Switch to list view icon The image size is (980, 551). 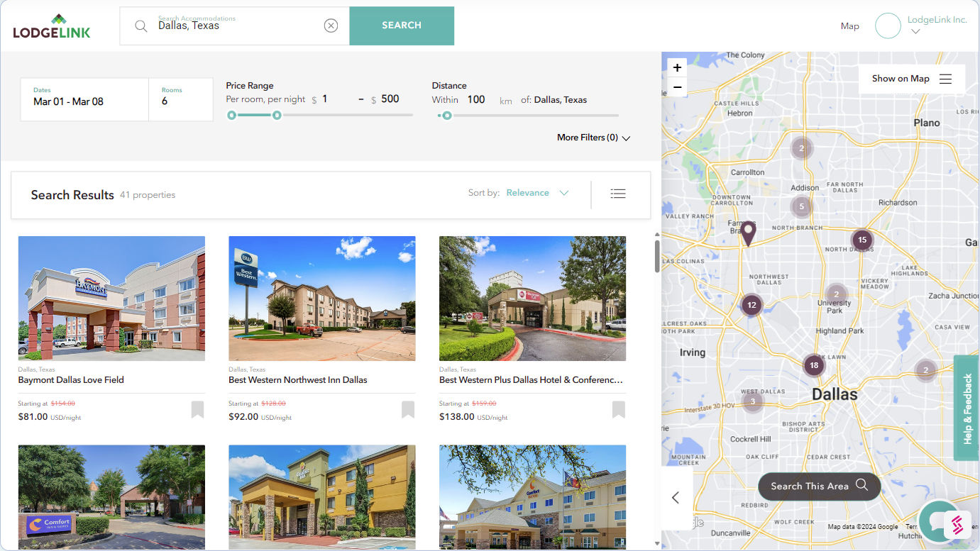tap(618, 193)
